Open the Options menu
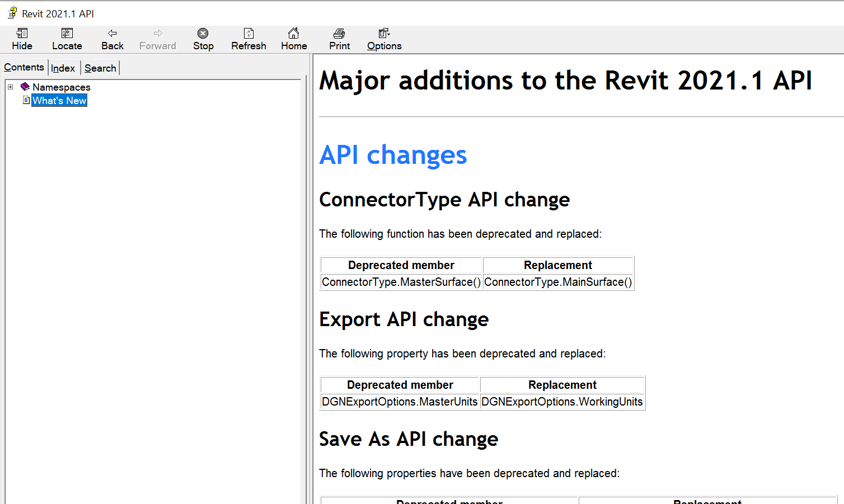Screen dimensions: 844x504 coord(383,38)
